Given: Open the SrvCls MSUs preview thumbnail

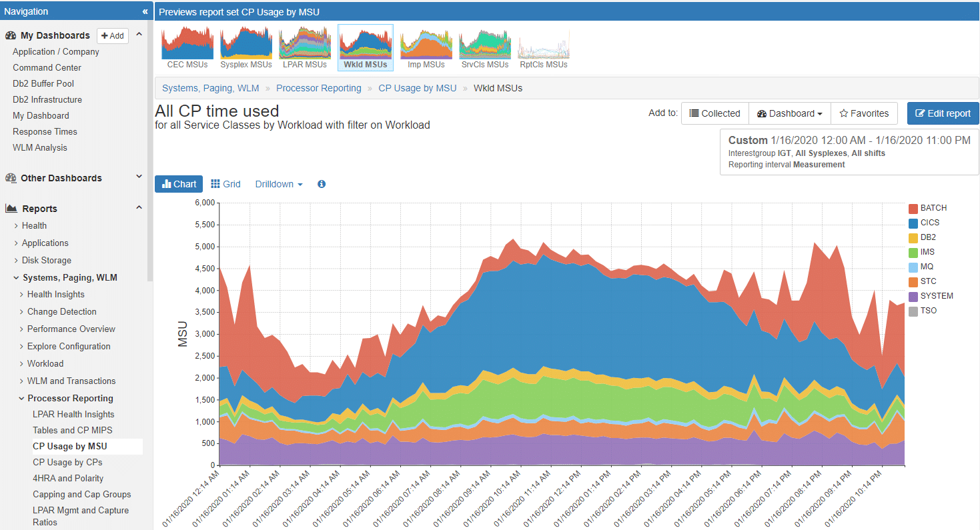Looking at the screenshot, I should [x=485, y=47].
